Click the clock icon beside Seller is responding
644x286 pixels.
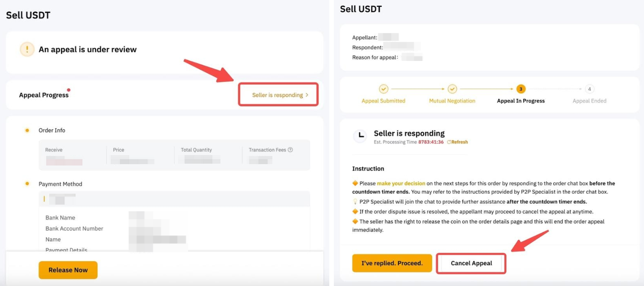[360, 135]
